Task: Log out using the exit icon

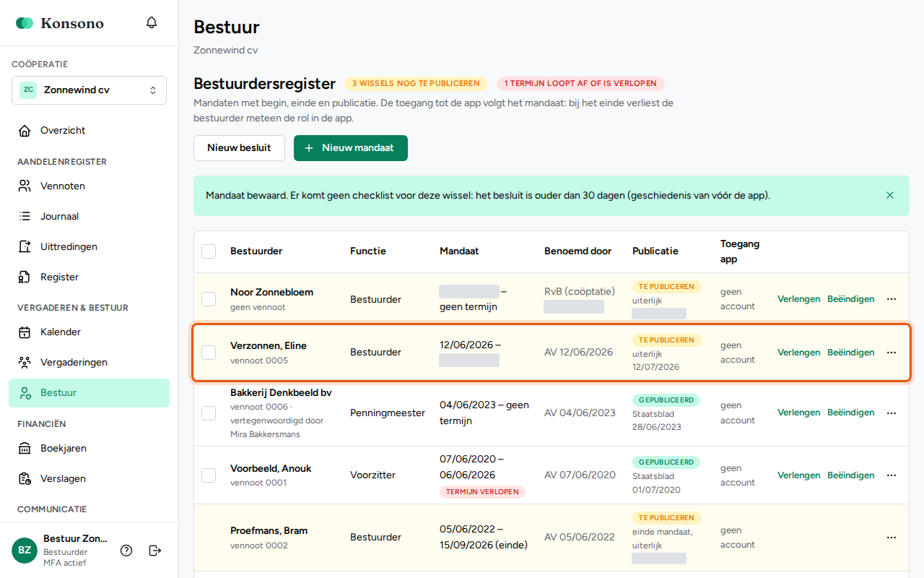Action: 155,551
